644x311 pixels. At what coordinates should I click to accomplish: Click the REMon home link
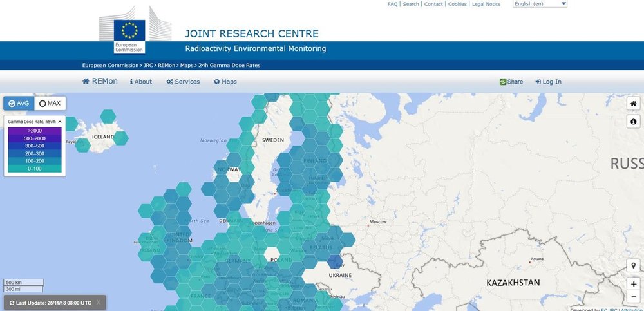pos(99,82)
